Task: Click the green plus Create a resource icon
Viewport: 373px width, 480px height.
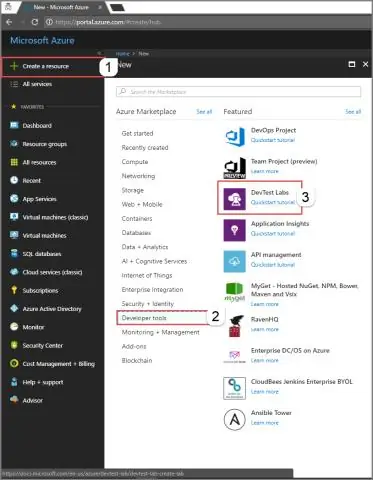Action: click(14, 66)
